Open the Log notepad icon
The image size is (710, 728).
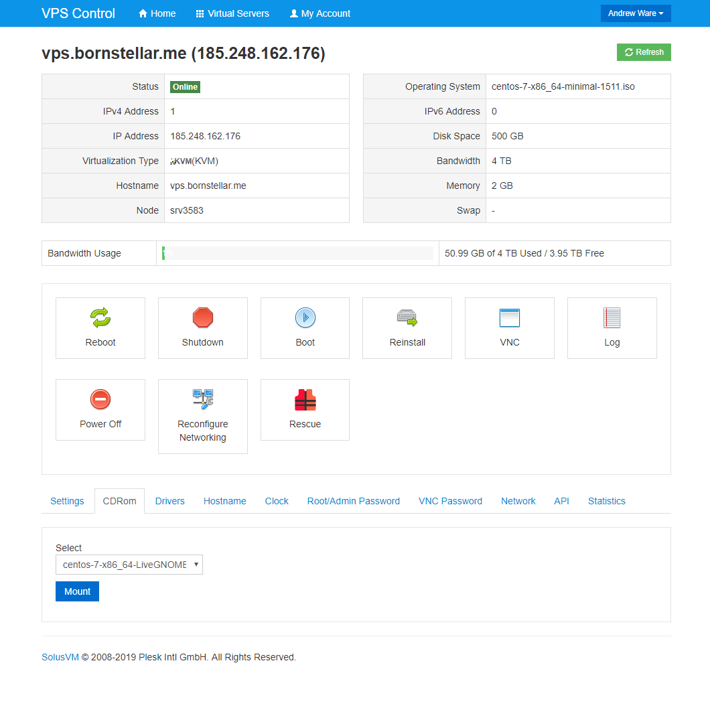[x=612, y=317]
